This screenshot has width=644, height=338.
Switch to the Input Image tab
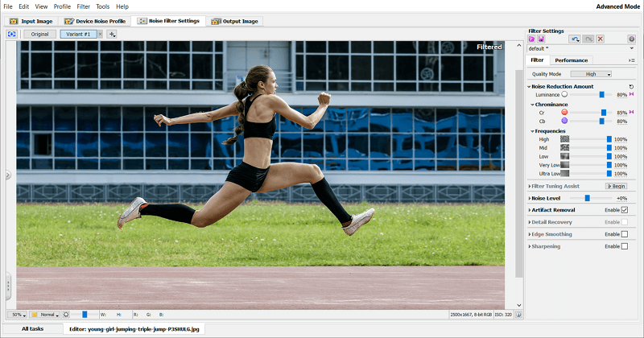click(x=31, y=21)
